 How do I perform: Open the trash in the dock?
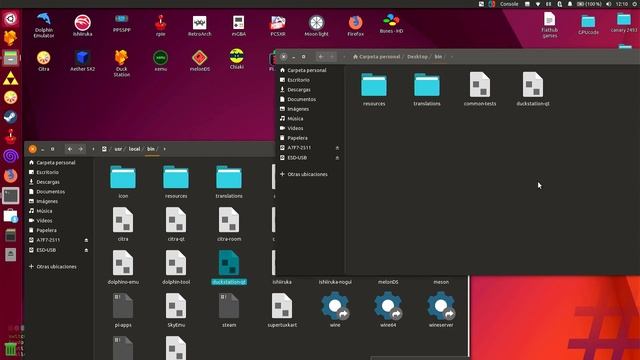[x=11, y=350]
